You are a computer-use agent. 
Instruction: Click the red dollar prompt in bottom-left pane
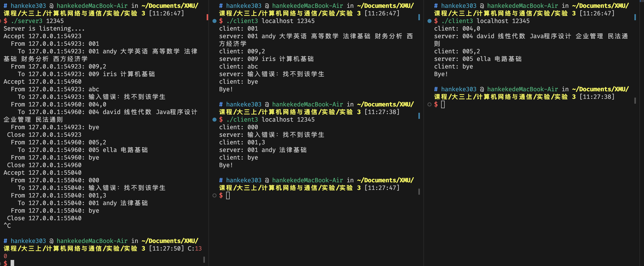(x=5, y=263)
